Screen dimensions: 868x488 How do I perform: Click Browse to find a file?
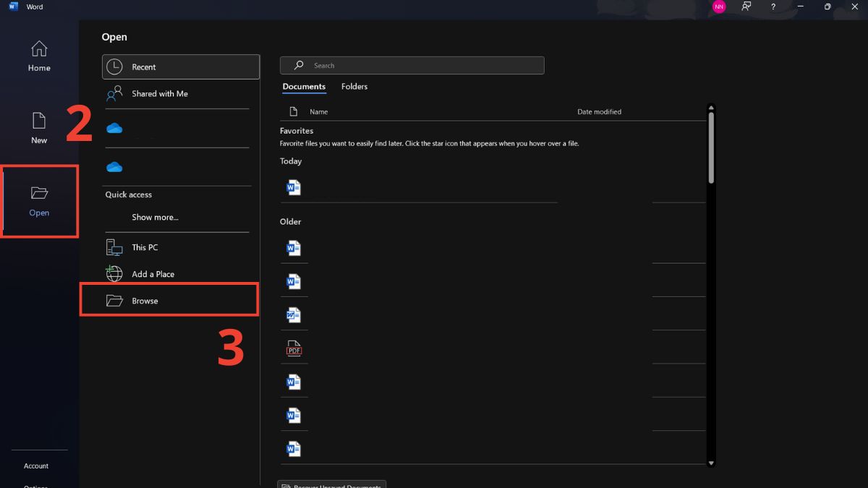pos(145,301)
